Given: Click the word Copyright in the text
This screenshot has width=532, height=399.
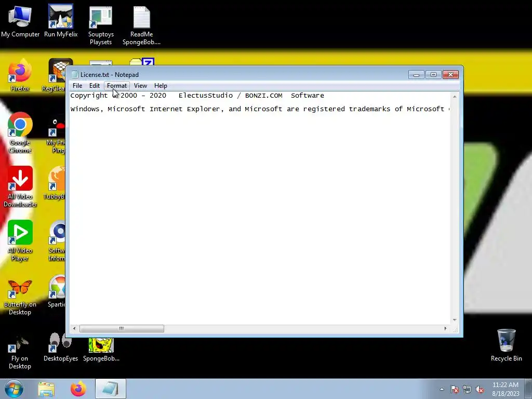Looking at the screenshot, I should pos(89,96).
